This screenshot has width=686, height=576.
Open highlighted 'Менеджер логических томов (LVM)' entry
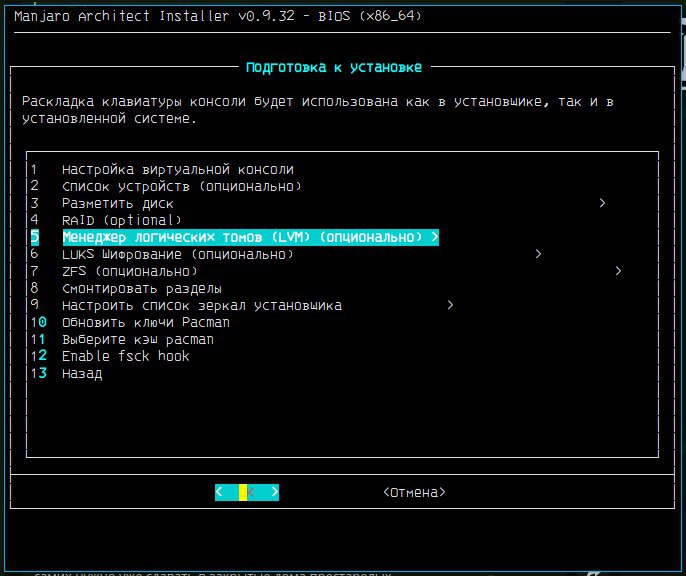pyautogui.click(x=250, y=237)
